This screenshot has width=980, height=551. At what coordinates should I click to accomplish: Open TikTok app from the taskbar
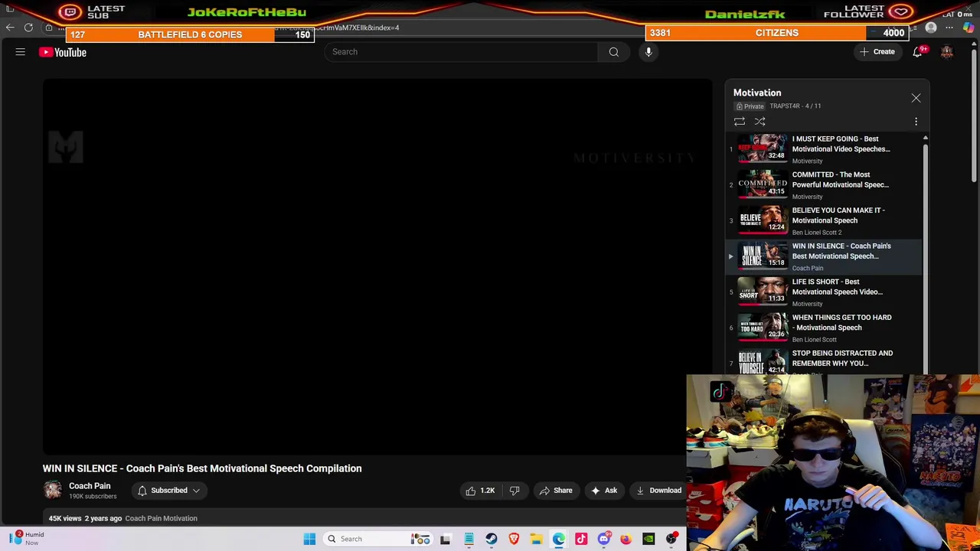click(x=581, y=539)
